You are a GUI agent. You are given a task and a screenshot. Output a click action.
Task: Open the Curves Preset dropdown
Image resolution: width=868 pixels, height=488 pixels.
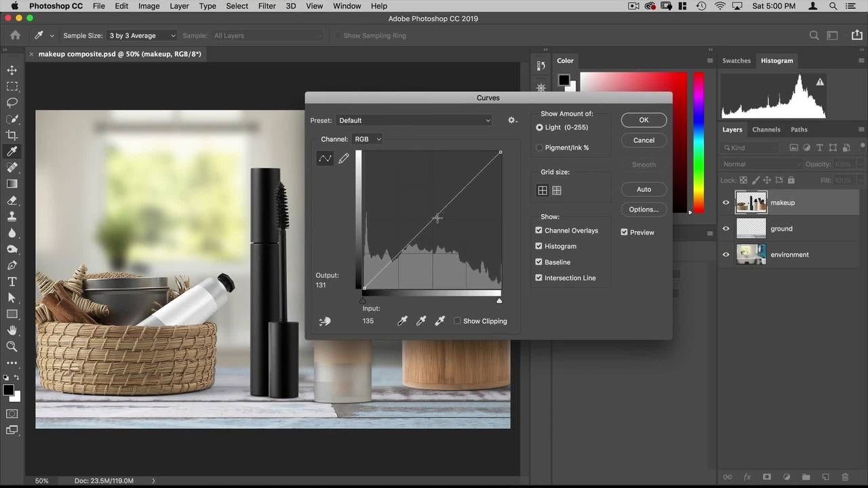(414, 120)
